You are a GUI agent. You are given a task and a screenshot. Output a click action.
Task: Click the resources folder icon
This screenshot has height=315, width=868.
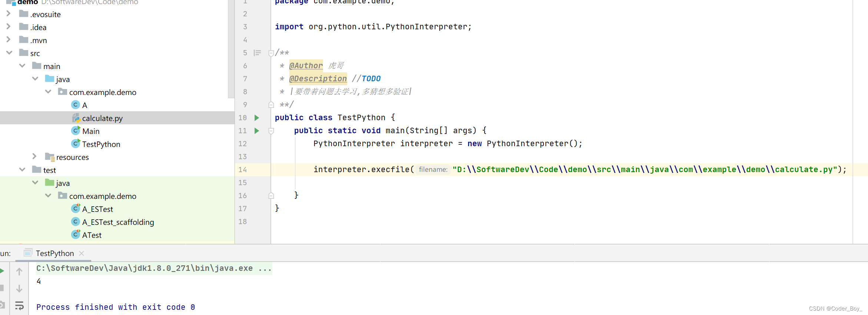pyautogui.click(x=50, y=157)
